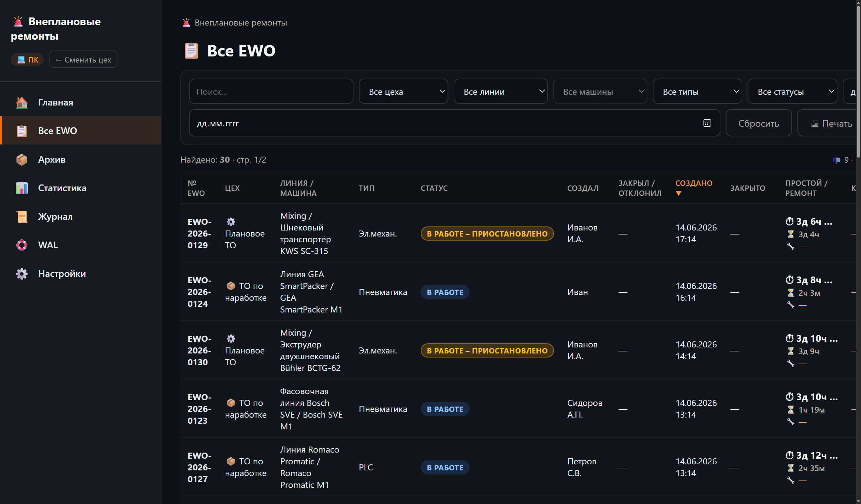Open entry EWO-2026-0130

pos(199,350)
